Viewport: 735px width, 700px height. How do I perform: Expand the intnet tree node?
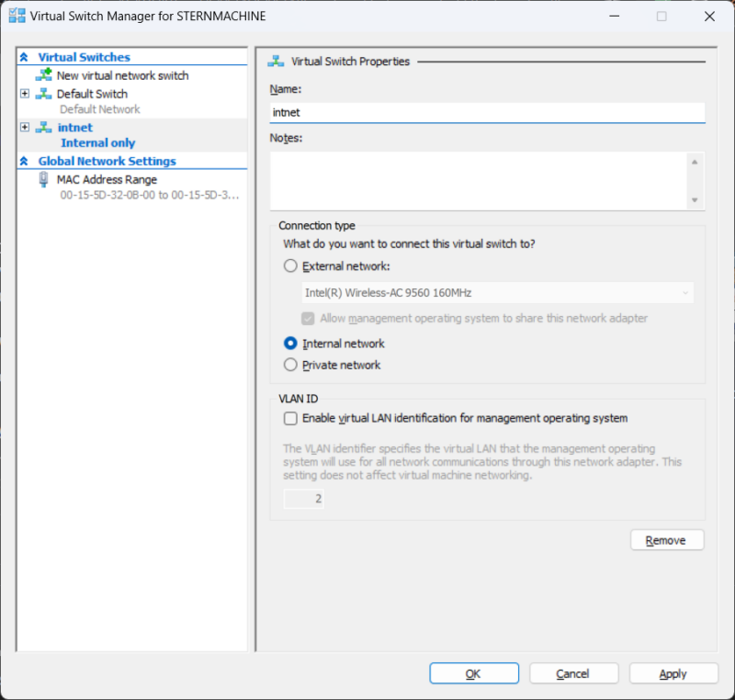(25, 127)
